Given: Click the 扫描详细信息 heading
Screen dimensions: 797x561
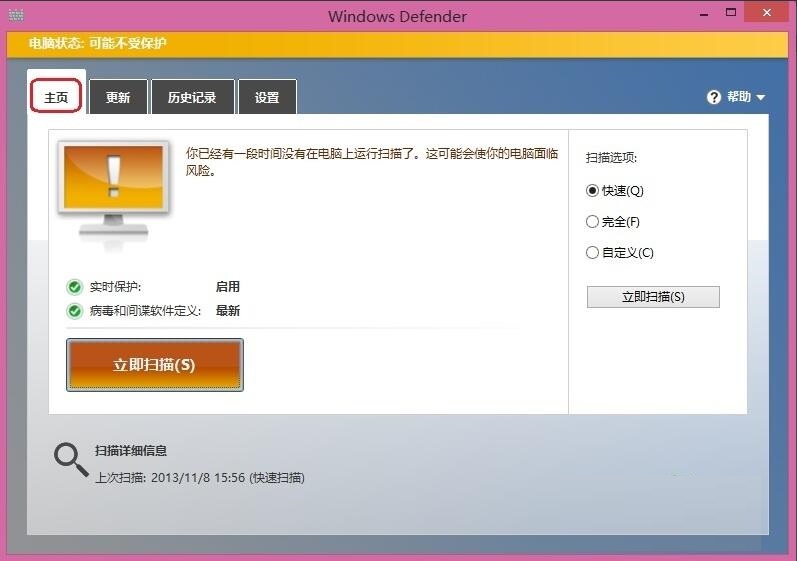Looking at the screenshot, I should point(131,451).
